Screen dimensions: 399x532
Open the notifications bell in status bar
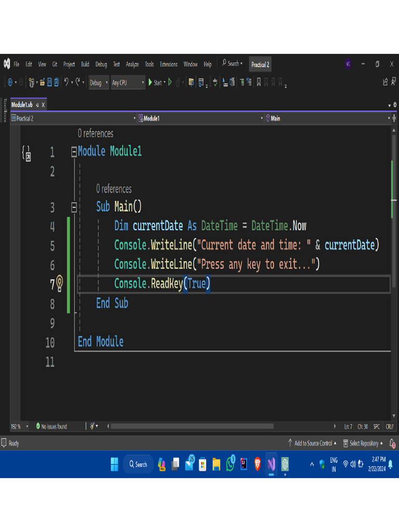click(392, 443)
